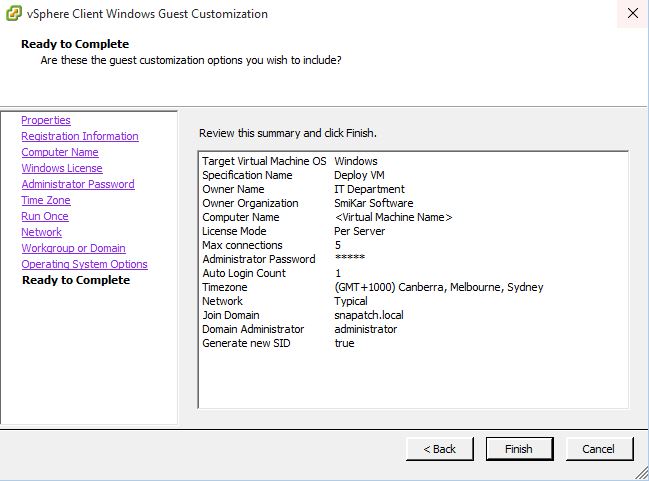Click the Owner Organization label
The width and height of the screenshot is (649, 481).
pyautogui.click(x=250, y=203)
